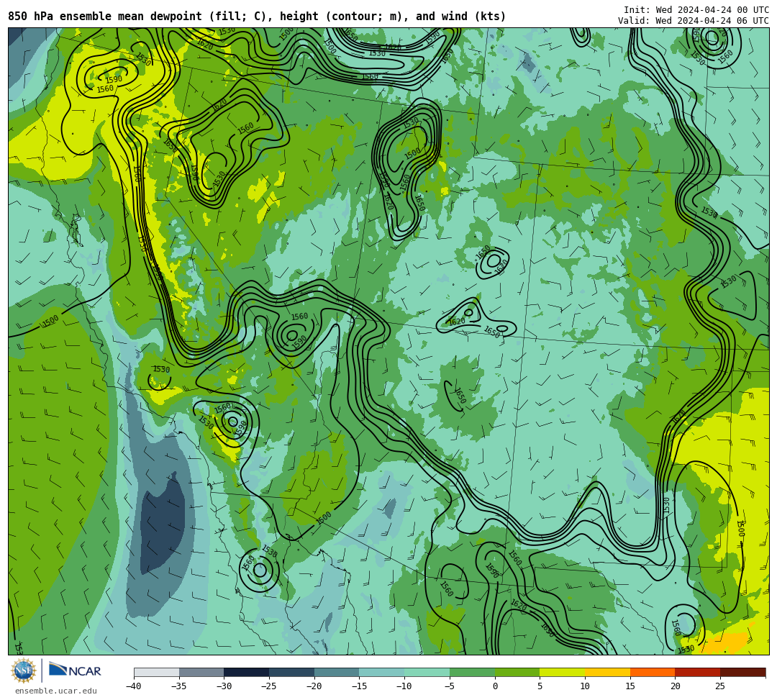Click the 20 colorbar tick label
Image resolution: width=777 pixels, height=700 pixels.
(x=676, y=686)
